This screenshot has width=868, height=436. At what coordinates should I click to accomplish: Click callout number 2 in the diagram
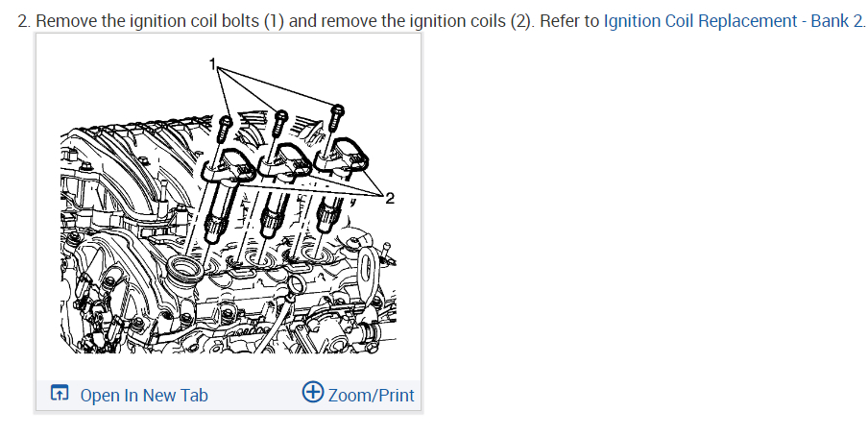coord(390,199)
